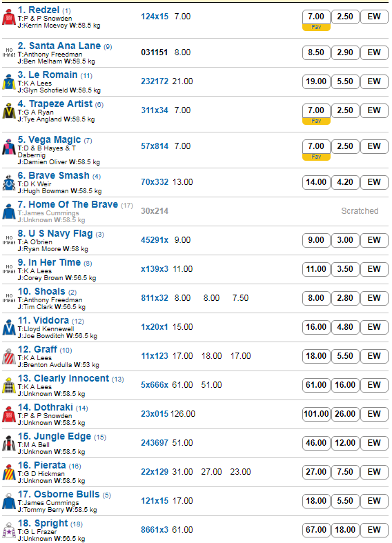The image size is (392, 543).
Task: Select In Her Time win odds 11.00
Action: tap(316, 269)
